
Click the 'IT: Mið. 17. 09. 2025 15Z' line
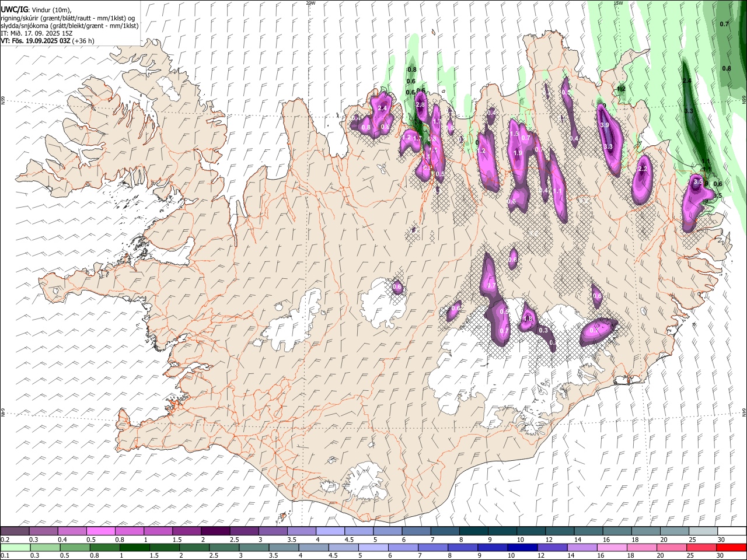click(x=36, y=33)
